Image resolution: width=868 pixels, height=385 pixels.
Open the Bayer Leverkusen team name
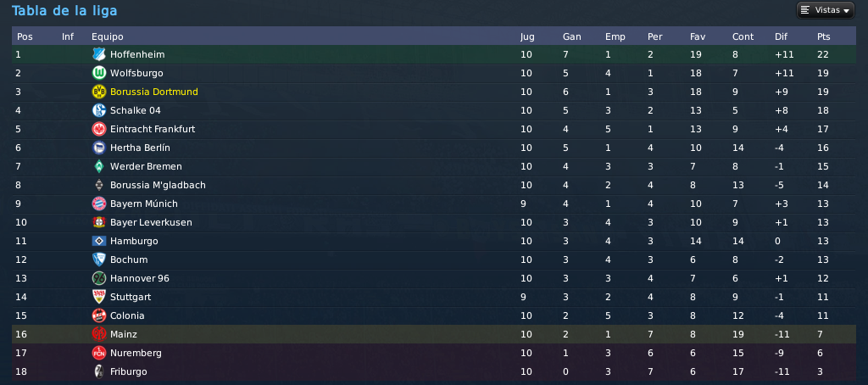[x=151, y=222]
